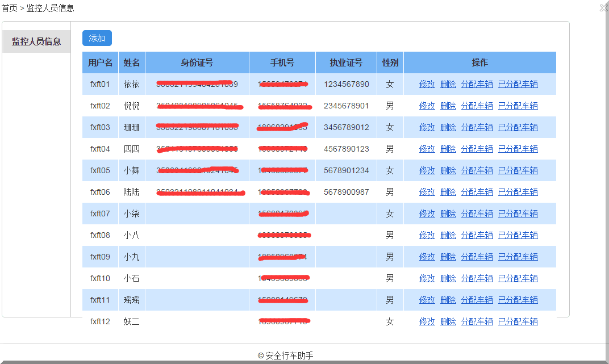This screenshot has width=609, height=364.
Task: Click 修改 for user fxft09
Action: [427, 256]
